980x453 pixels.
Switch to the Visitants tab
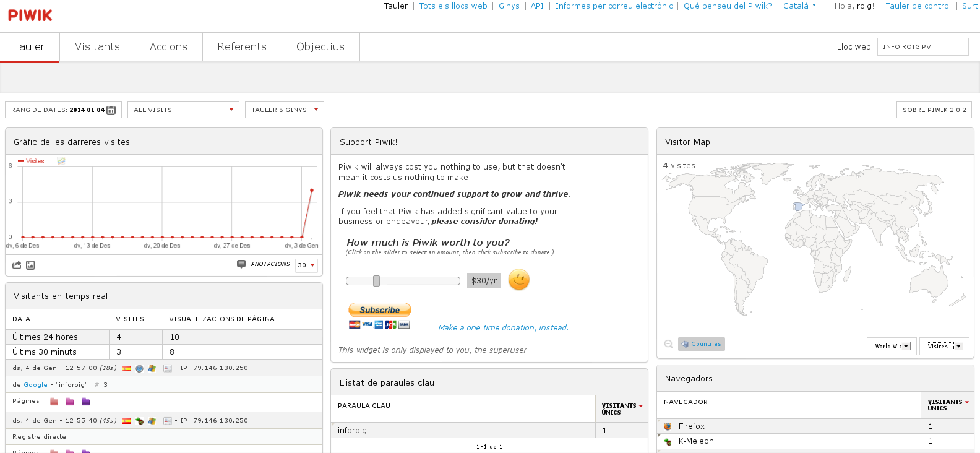(x=97, y=47)
